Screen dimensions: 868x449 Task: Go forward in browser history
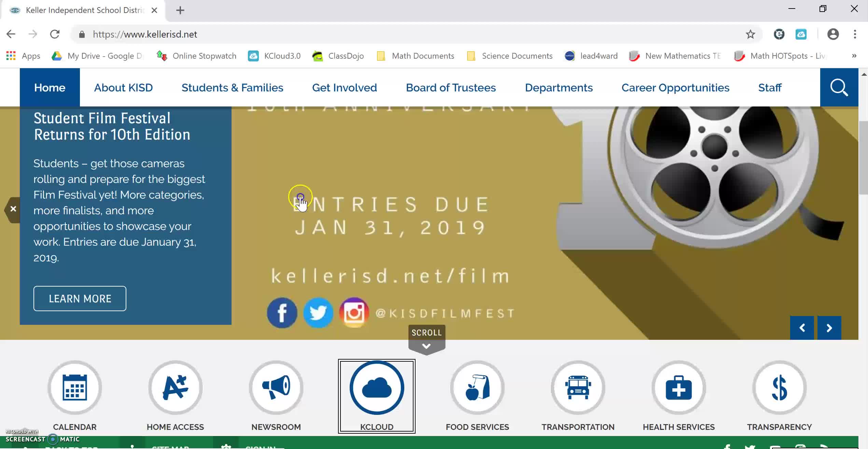(33, 34)
